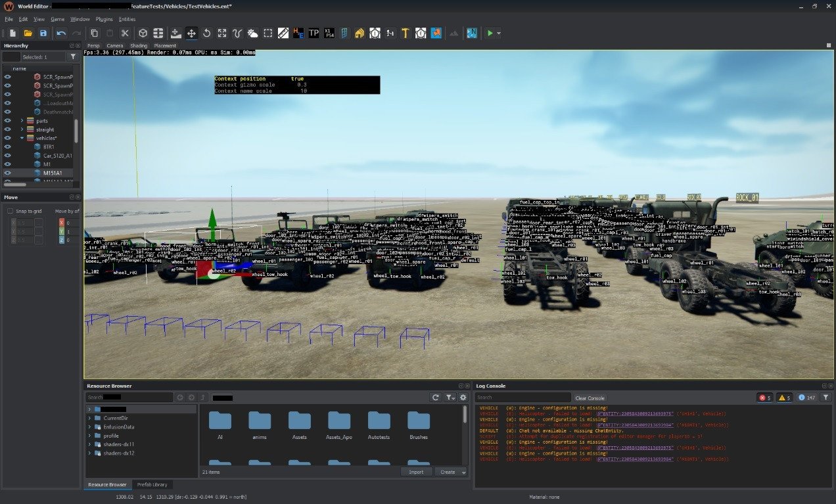The height and width of the screenshot is (504, 836).
Task: Open the Shading viewport menu
Action: click(x=139, y=45)
